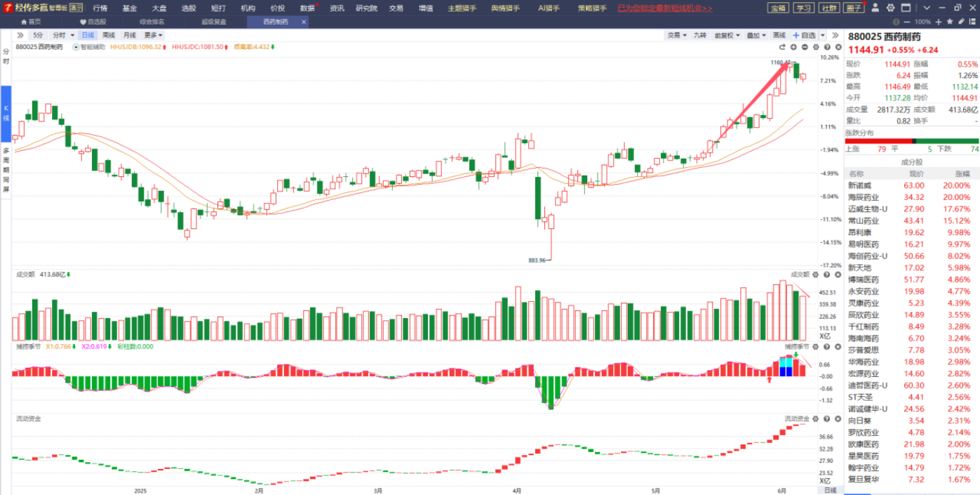Switch chart to 5分 period
980x495 pixels.
(37, 35)
